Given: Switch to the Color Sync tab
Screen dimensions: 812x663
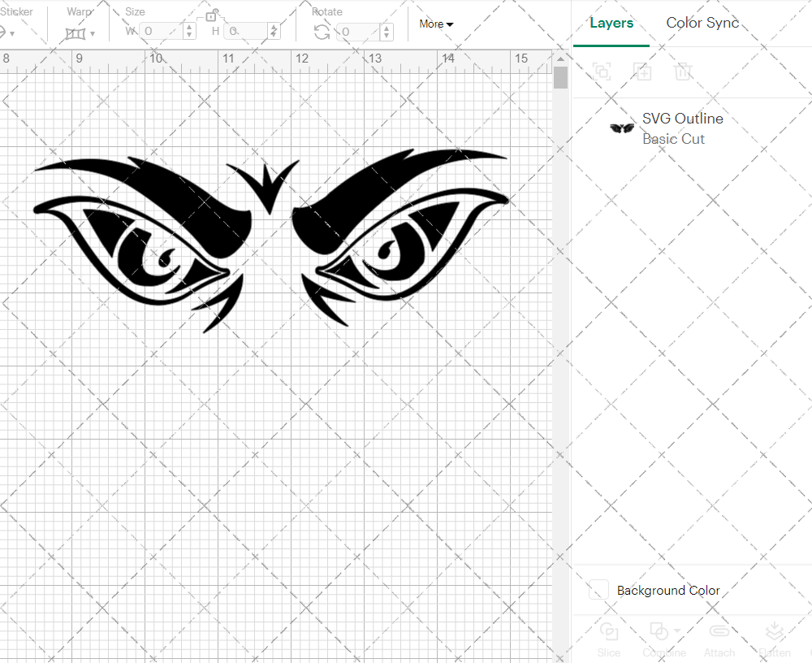Looking at the screenshot, I should (x=702, y=23).
